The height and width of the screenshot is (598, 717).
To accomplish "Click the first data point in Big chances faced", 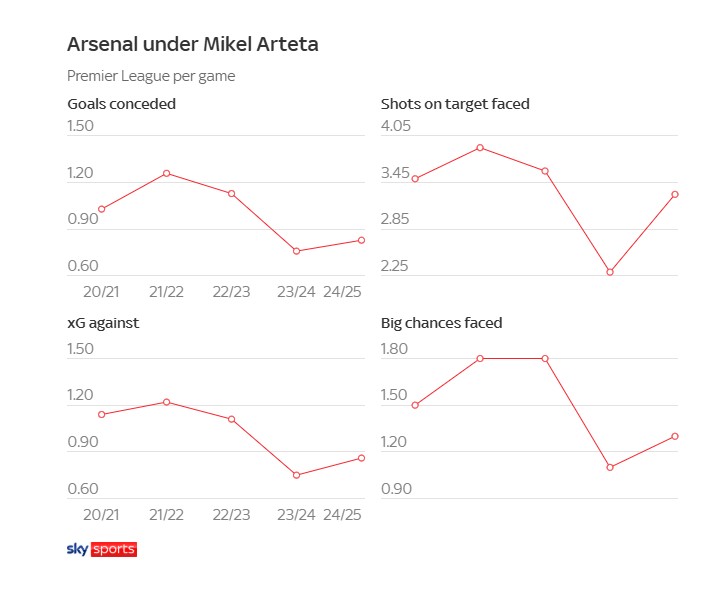I will click(415, 405).
